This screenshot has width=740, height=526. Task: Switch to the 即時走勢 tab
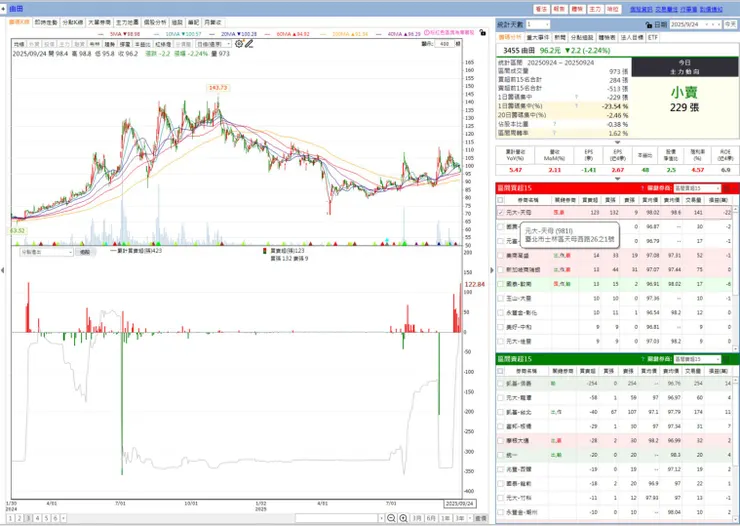pyautogui.click(x=46, y=22)
